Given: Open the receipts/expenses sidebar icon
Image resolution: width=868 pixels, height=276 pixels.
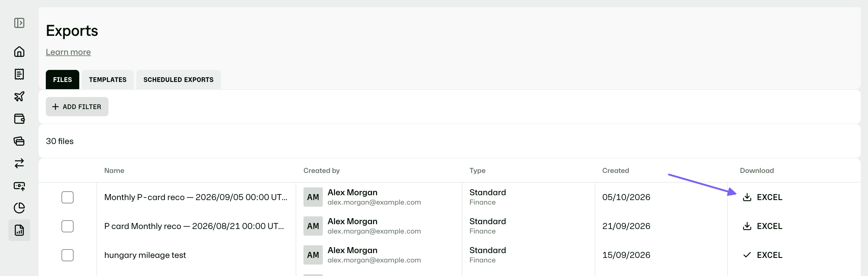Looking at the screenshot, I should pyautogui.click(x=19, y=74).
